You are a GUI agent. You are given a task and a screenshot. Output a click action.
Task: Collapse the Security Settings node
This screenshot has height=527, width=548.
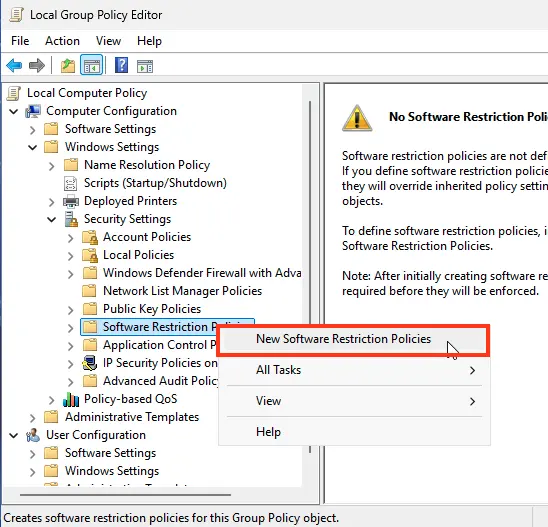pos(51,219)
